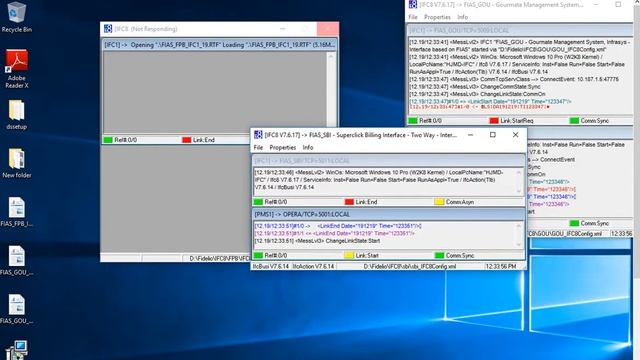
Task: Click ChangeCommState:Sync log line in GOU window
Action: pos(475,87)
